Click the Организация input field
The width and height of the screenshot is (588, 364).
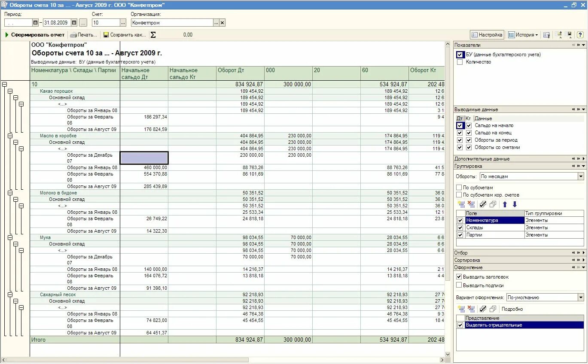(172, 23)
